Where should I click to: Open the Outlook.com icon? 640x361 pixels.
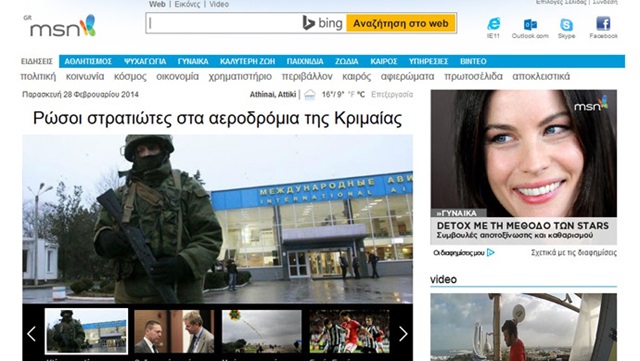click(530, 25)
